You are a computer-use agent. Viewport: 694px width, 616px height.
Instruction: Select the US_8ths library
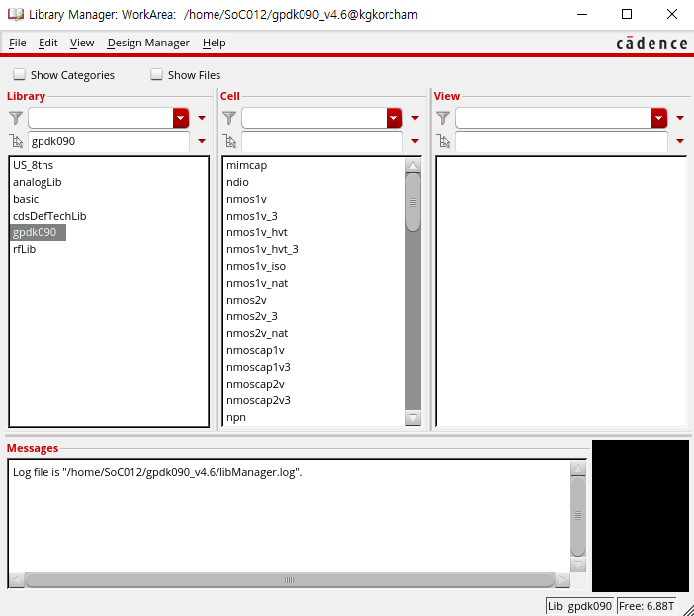33,165
